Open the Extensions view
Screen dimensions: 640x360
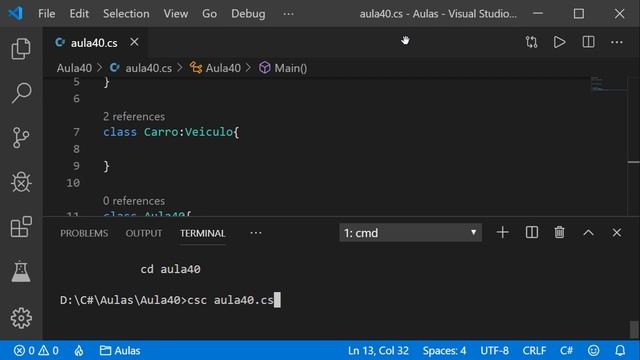point(21,227)
